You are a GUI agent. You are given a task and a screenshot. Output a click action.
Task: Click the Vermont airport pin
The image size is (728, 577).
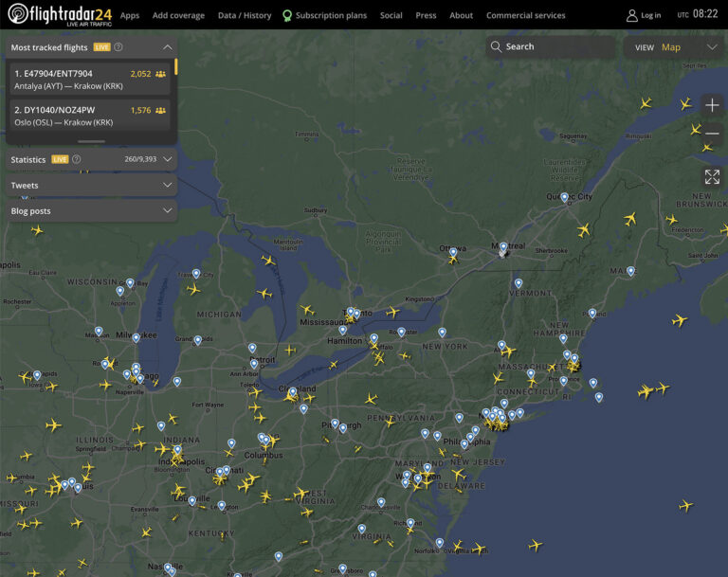519,283
